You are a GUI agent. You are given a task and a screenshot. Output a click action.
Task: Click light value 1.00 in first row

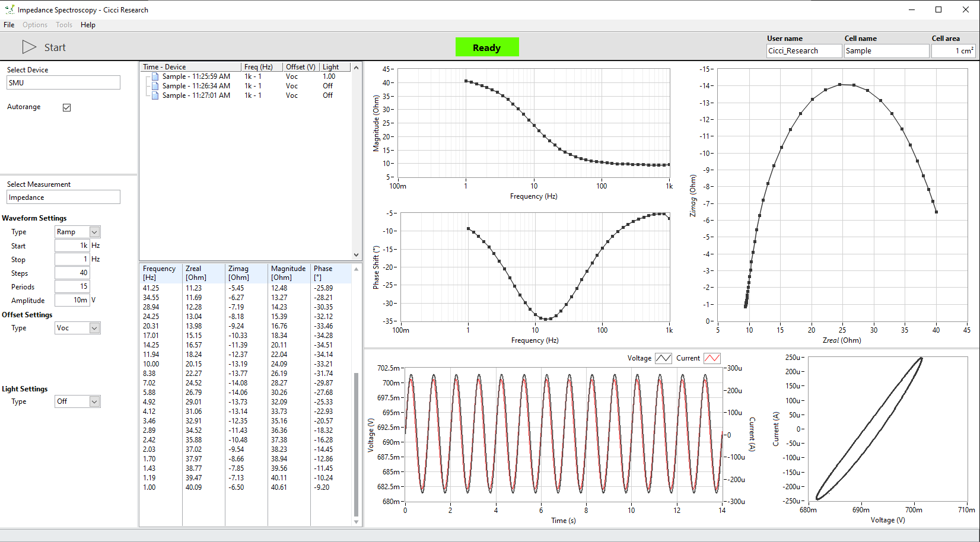(329, 76)
